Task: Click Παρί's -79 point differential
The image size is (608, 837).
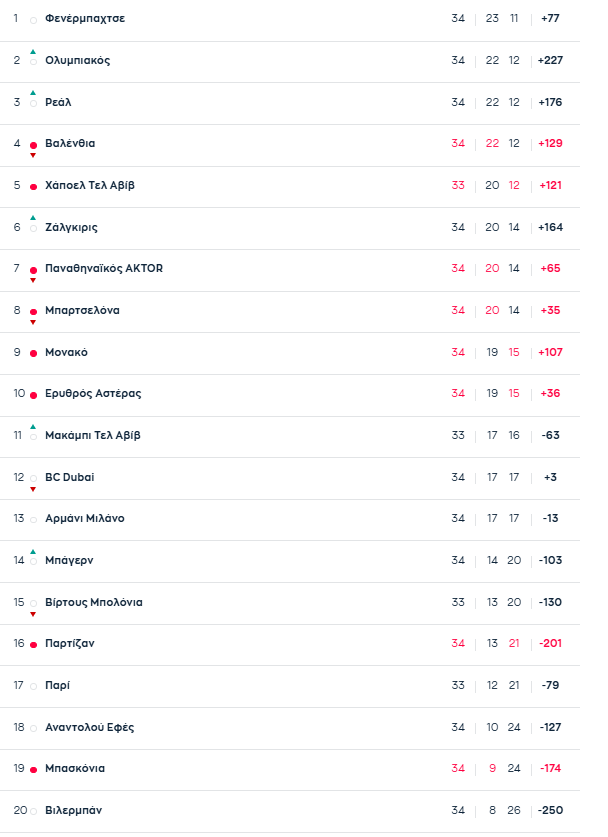Action: 550,685
